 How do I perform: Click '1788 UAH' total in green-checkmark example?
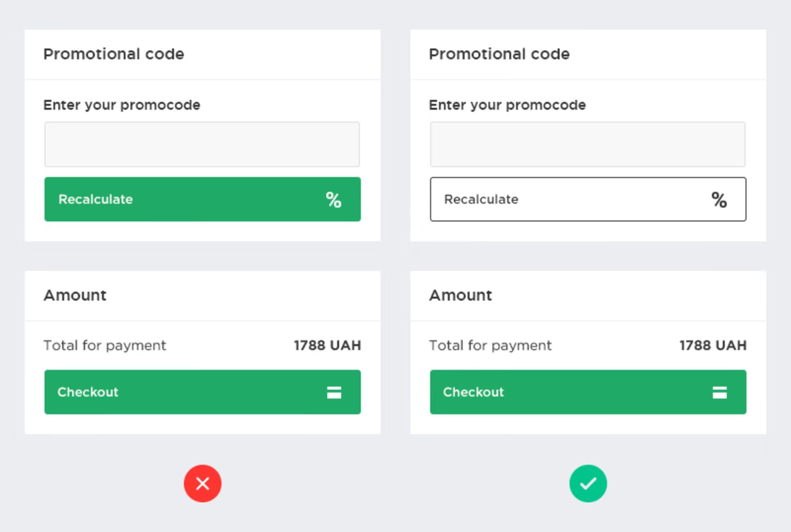(x=713, y=346)
